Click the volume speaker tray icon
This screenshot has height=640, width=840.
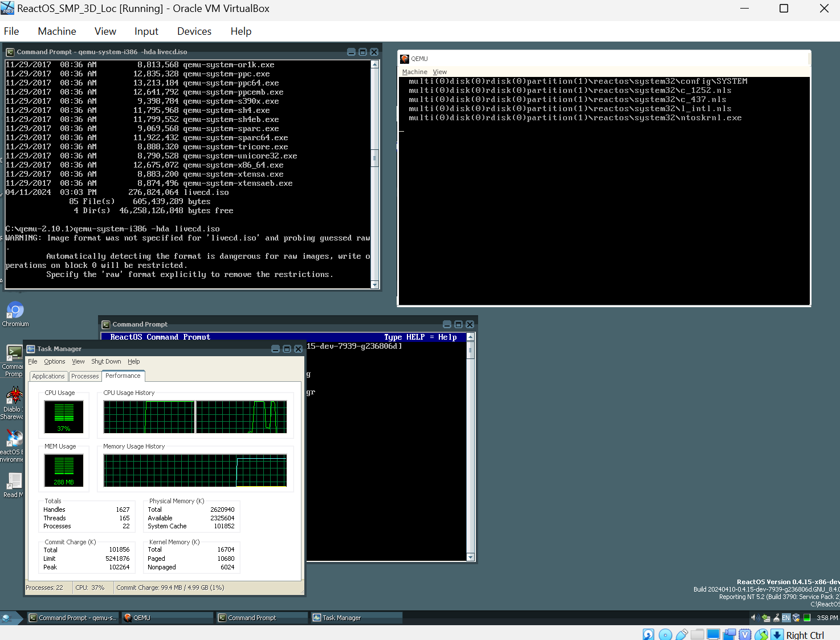(x=755, y=618)
